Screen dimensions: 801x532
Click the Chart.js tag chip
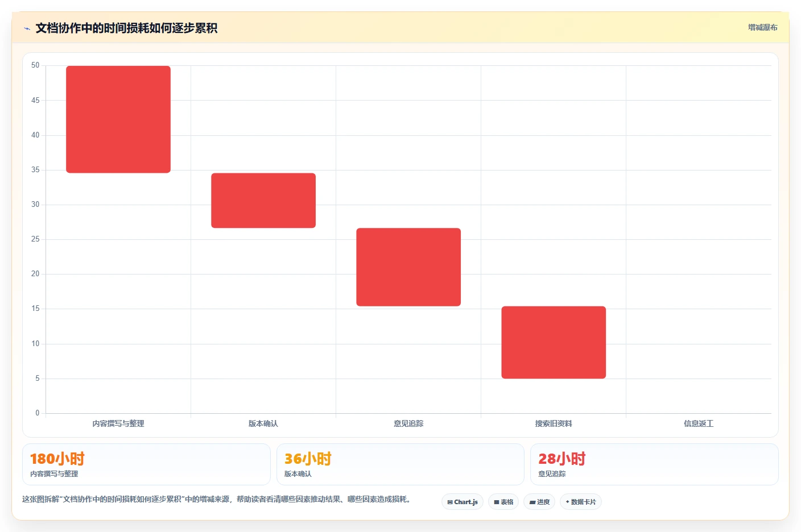[x=463, y=502]
